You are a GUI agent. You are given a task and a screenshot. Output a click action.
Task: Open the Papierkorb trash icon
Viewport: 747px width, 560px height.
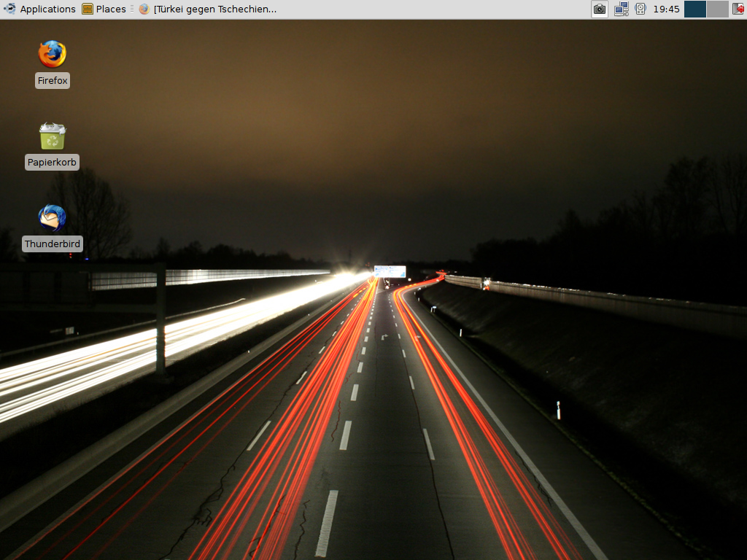click(52, 136)
